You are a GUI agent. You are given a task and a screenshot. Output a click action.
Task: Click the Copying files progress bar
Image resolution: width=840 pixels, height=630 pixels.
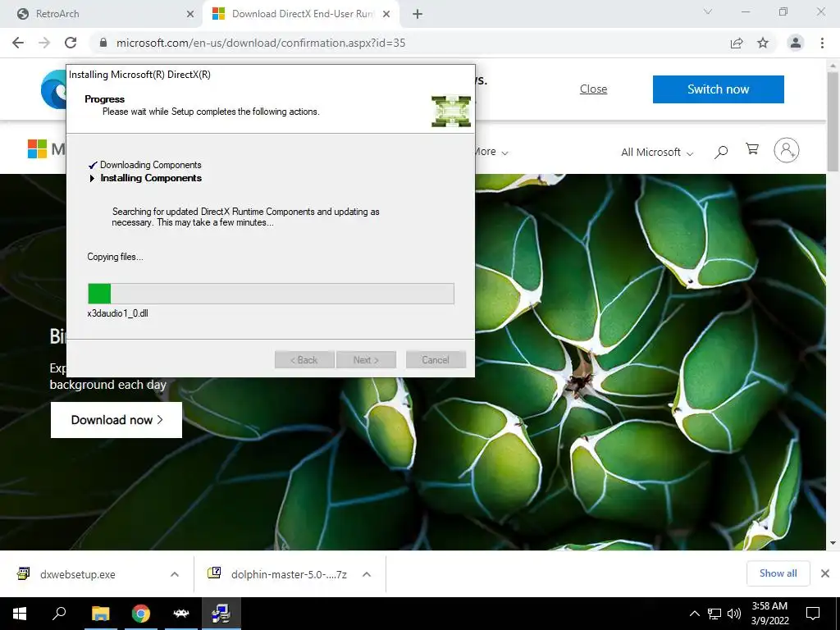(x=271, y=294)
